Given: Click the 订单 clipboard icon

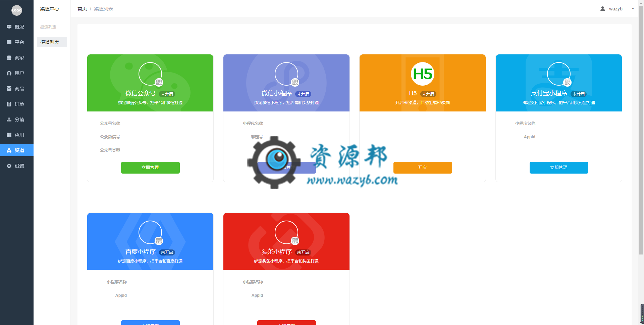Looking at the screenshot, I should (9, 104).
